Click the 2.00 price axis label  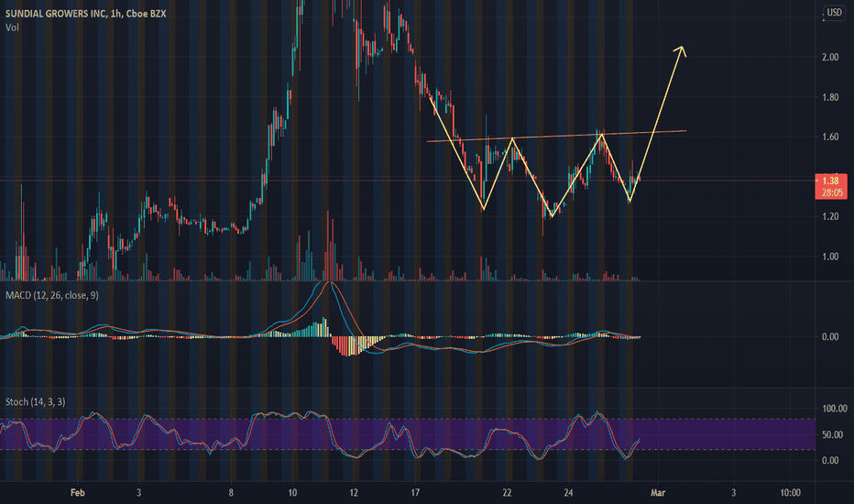tap(830, 57)
